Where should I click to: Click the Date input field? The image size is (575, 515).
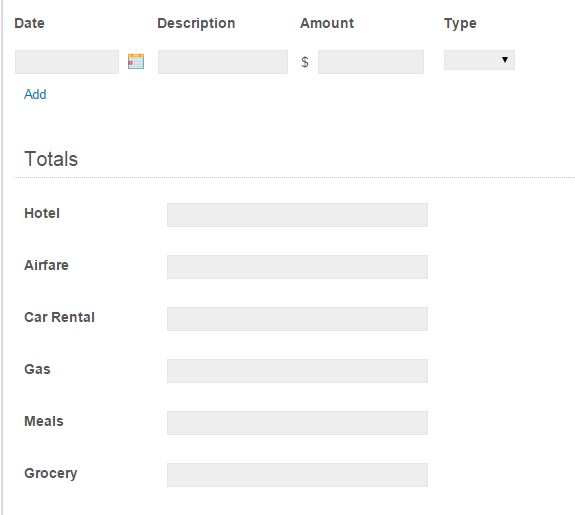click(67, 62)
